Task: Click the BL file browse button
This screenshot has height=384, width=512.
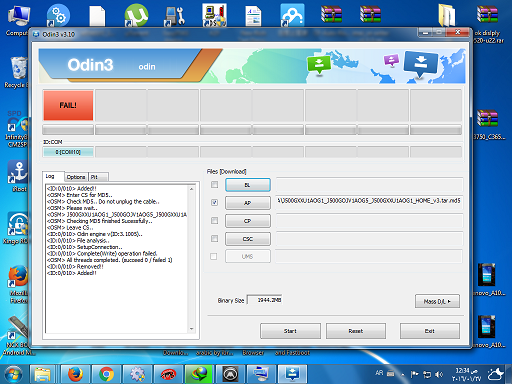Action: pyautogui.click(x=248, y=185)
